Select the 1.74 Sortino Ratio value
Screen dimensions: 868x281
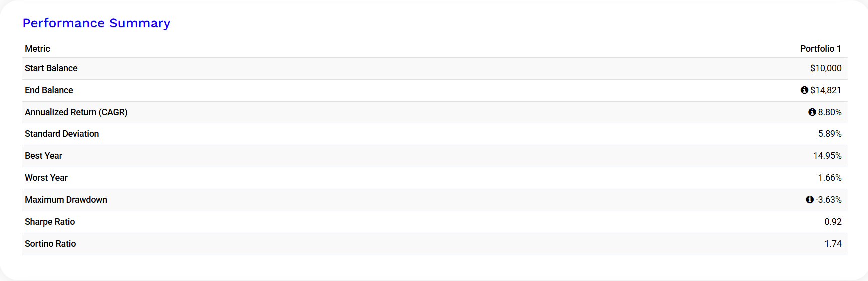click(833, 244)
